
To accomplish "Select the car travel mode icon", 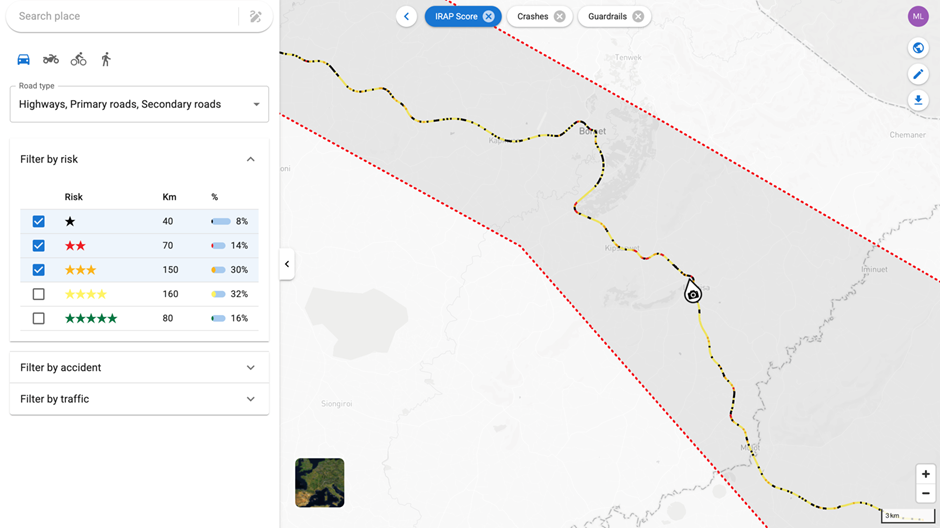I will [x=23, y=59].
